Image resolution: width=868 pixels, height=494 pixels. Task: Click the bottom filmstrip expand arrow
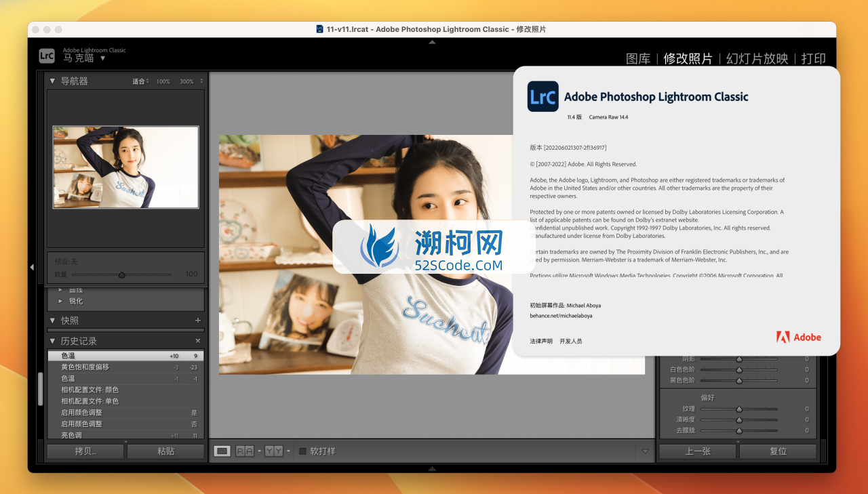tap(432, 468)
